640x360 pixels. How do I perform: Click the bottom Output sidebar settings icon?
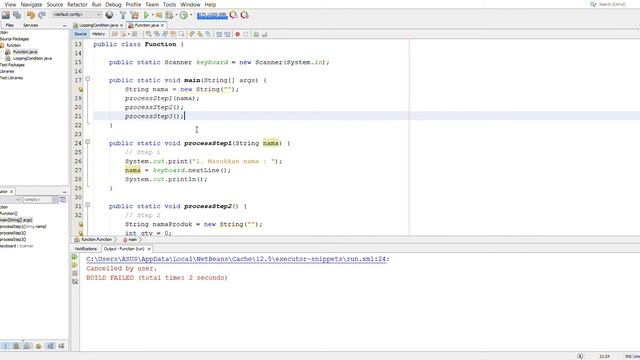click(x=75, y=282)
